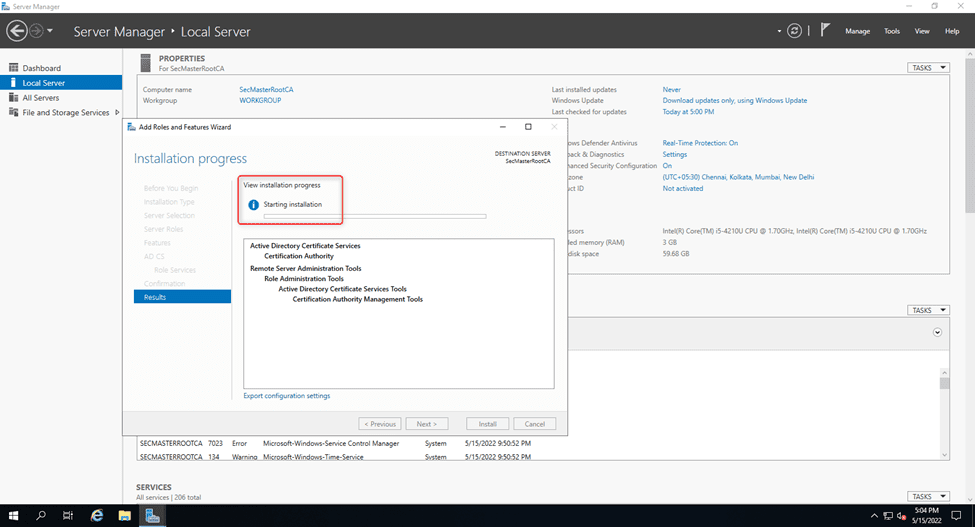Click the Properties server icon

pos(146,63)
